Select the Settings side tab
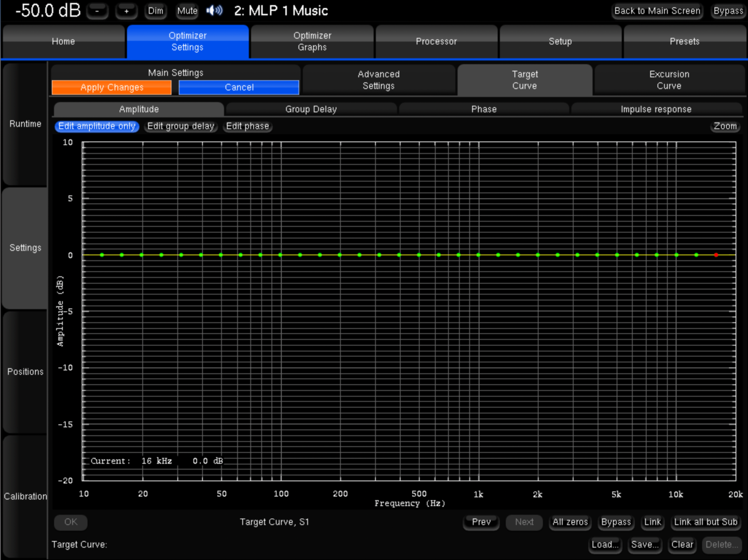 click(25, 248)
